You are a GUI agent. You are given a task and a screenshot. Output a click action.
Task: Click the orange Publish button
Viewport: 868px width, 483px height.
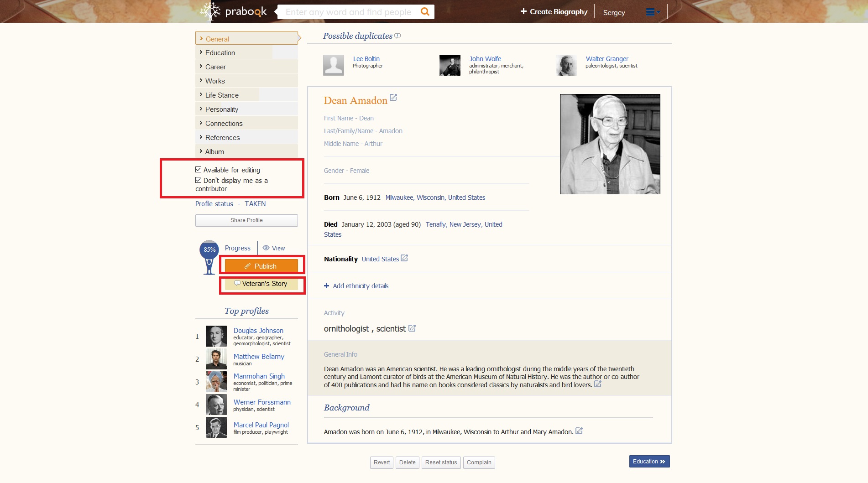pyautogui.click(x=261, y=266)
